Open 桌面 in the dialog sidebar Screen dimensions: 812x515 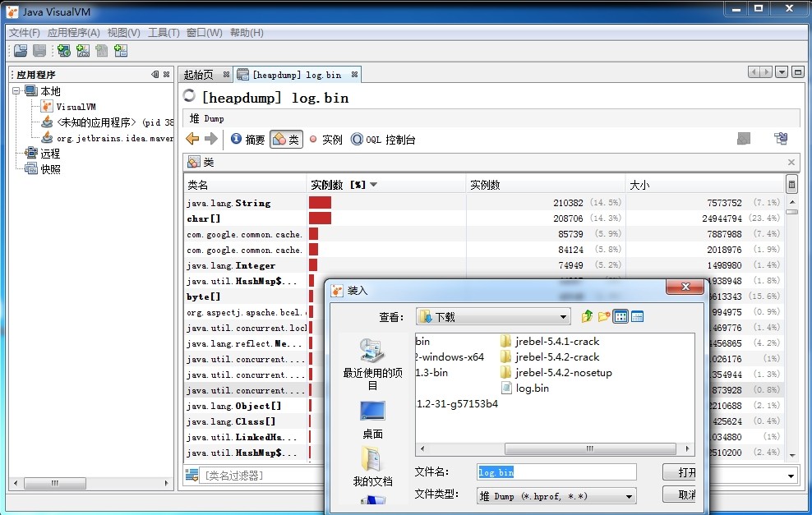click(372, 421)
